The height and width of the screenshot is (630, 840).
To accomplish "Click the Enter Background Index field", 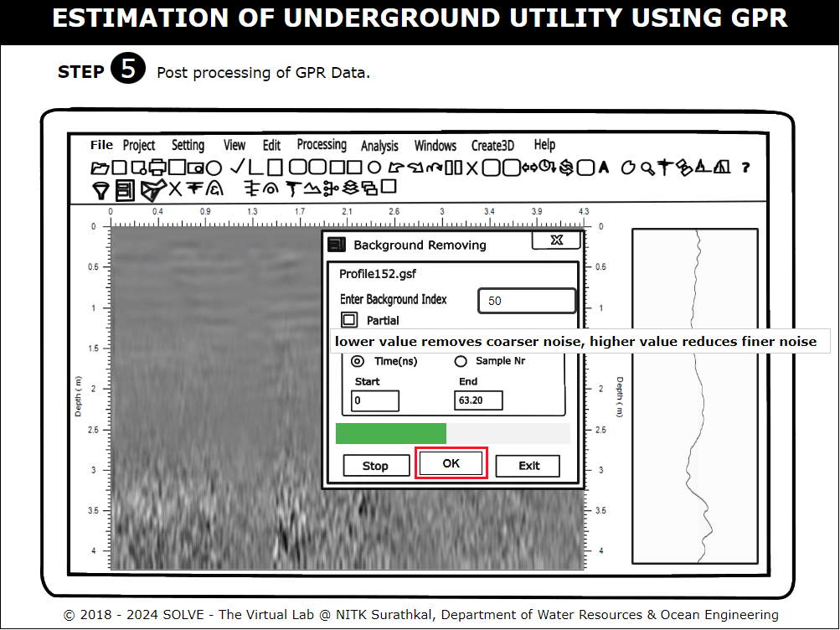I will tap(527, 301).
